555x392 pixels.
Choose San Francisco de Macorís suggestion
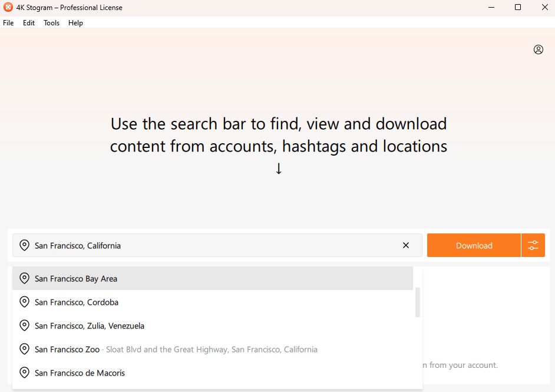pos(212,373)
